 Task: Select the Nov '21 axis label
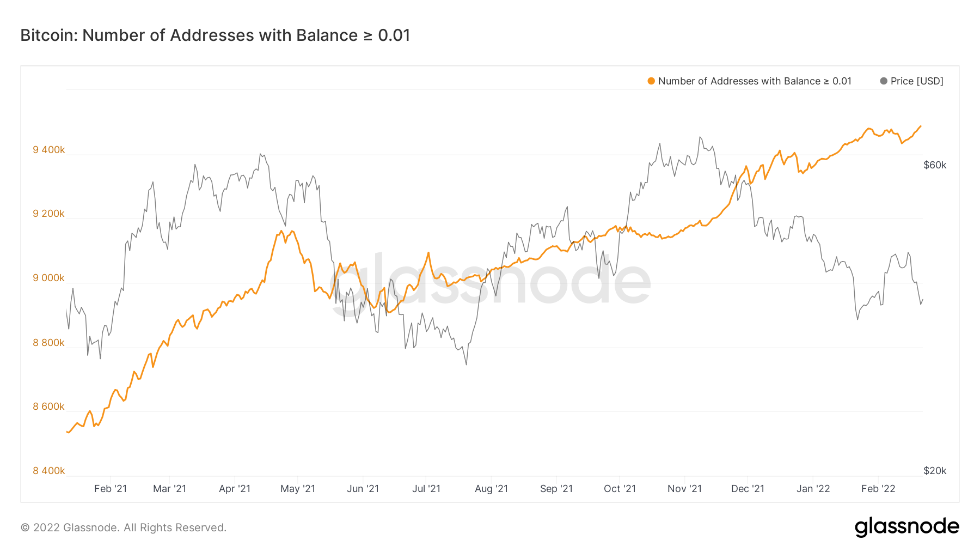pyautogui.click(x=684, y=489)
